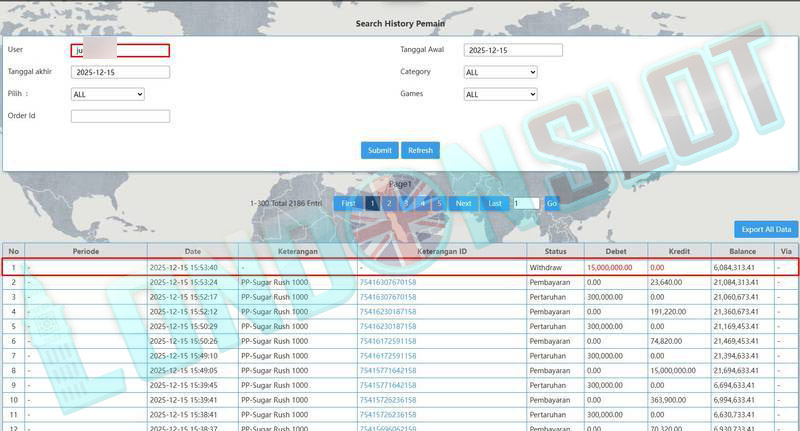
Task: Click the Order Id text box
Action: tap(120, 116)
